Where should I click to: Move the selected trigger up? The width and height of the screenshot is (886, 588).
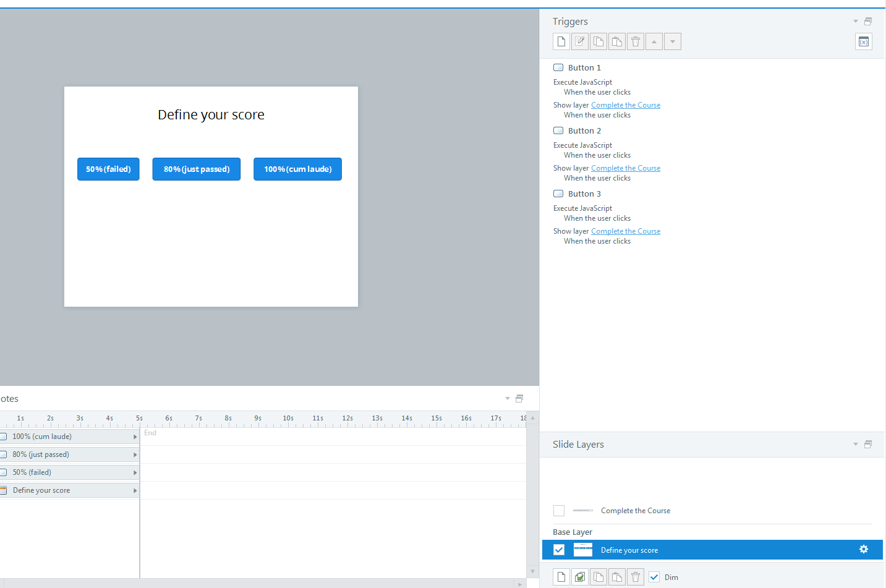coord(654,41)
